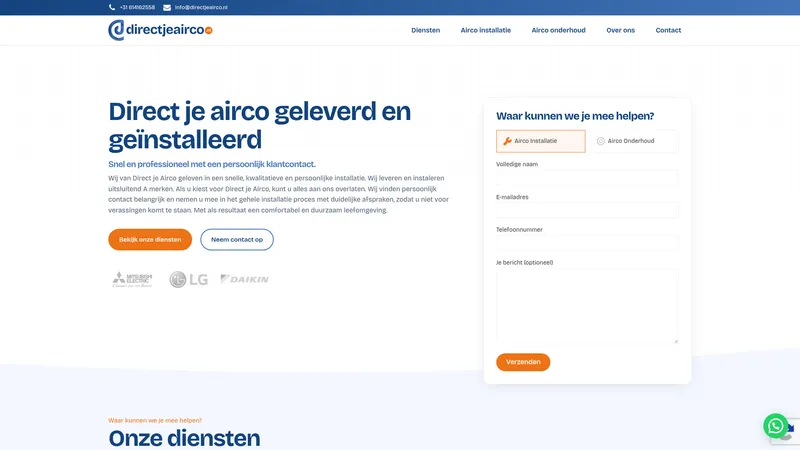Select Airco Installatie option
800x450 pixels.
point(541,141)
